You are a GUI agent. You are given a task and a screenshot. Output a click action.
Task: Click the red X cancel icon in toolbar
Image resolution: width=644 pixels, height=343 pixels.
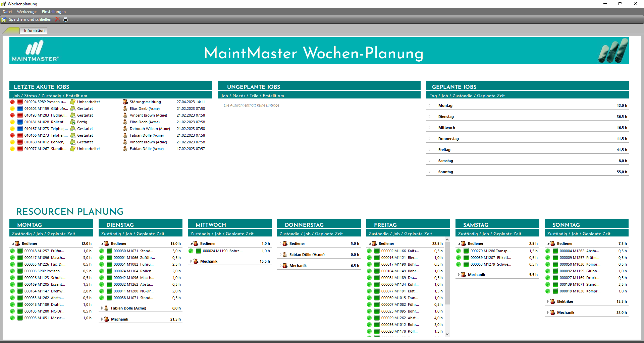point(58,19)
